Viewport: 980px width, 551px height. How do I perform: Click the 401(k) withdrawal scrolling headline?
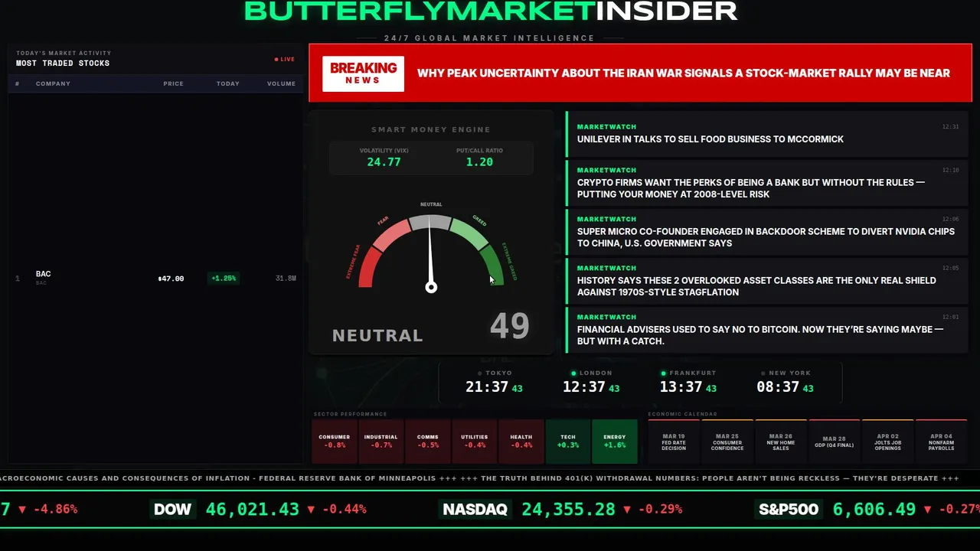click(710, 478)
